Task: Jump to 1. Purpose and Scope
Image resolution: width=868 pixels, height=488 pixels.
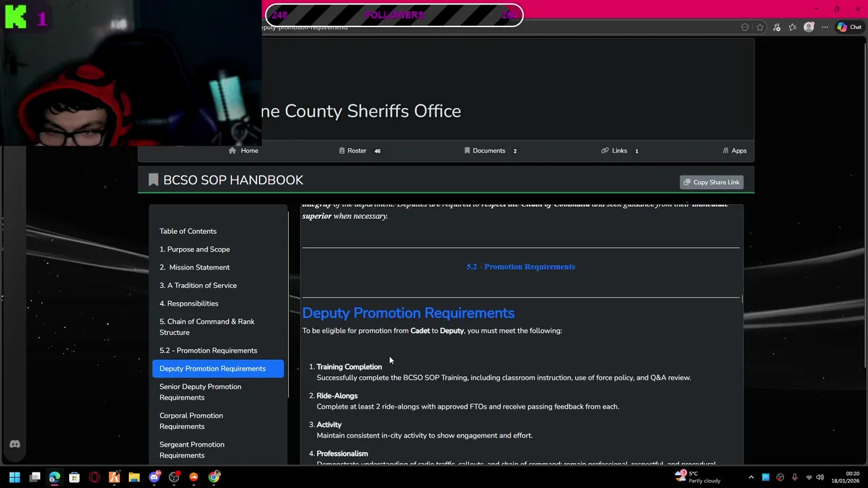Action: pyautogui.click(x=195, y=249)
